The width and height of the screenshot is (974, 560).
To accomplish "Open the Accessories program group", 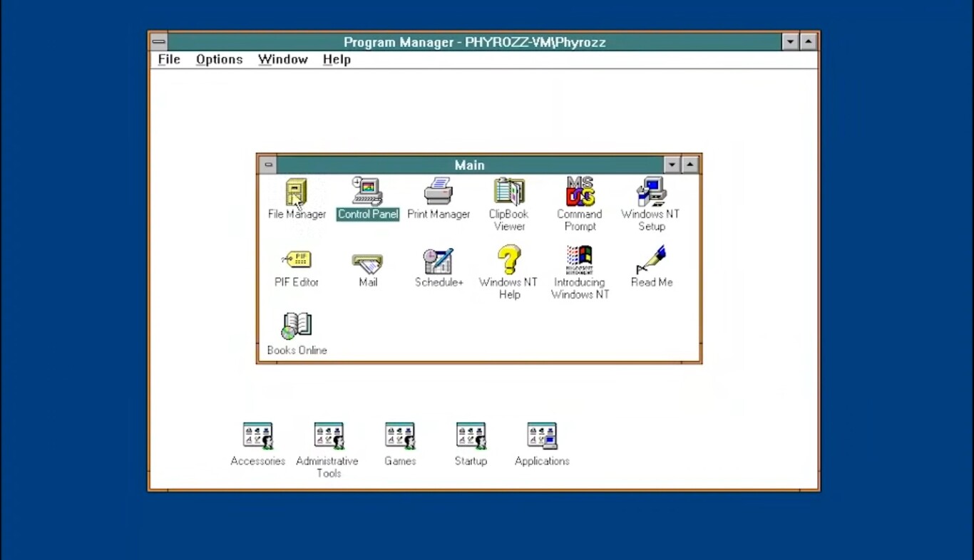I will pyautogui.click(x=257, y=435).
